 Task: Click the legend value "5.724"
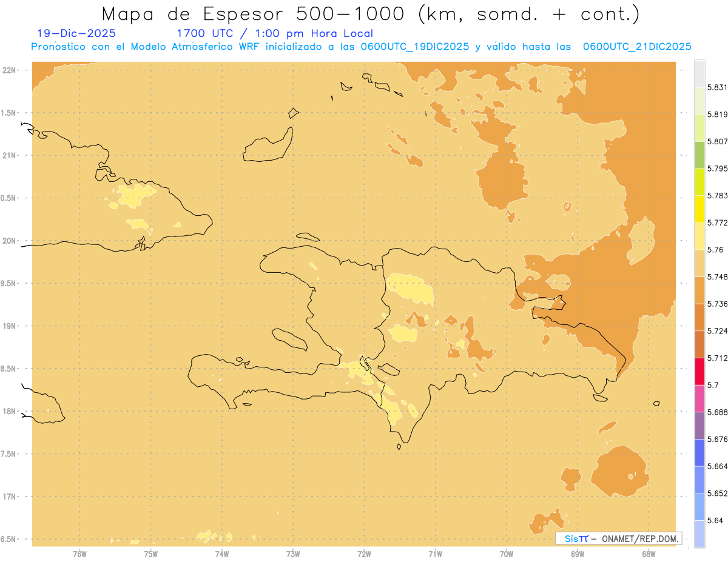717,331
